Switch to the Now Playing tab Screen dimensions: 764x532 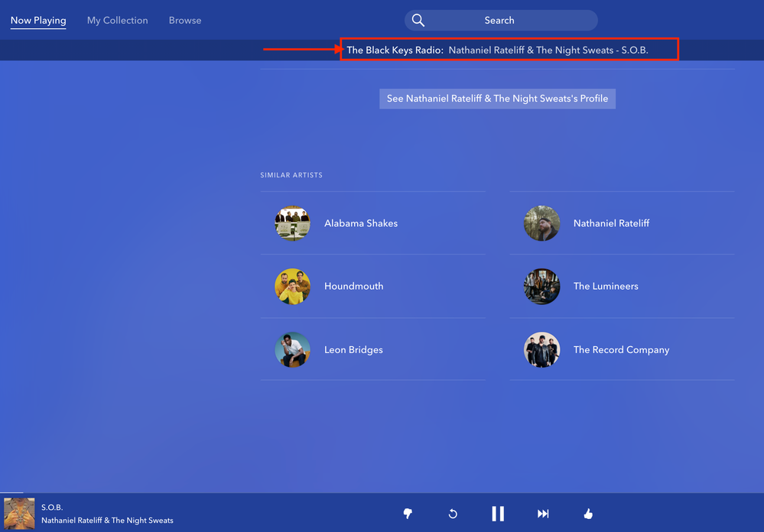pos(38,21)
